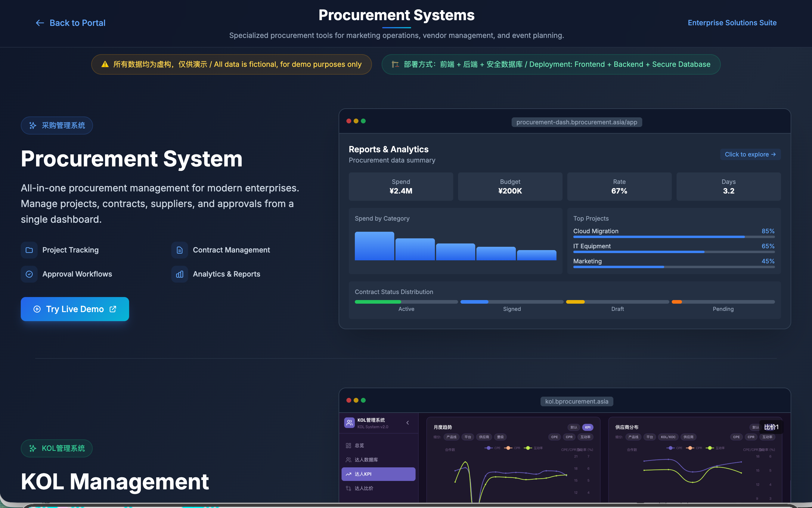Select the KOL/KOC segment in 供应商分布
This screenshot has width=812, height=508.
click(x=668, y=437)
